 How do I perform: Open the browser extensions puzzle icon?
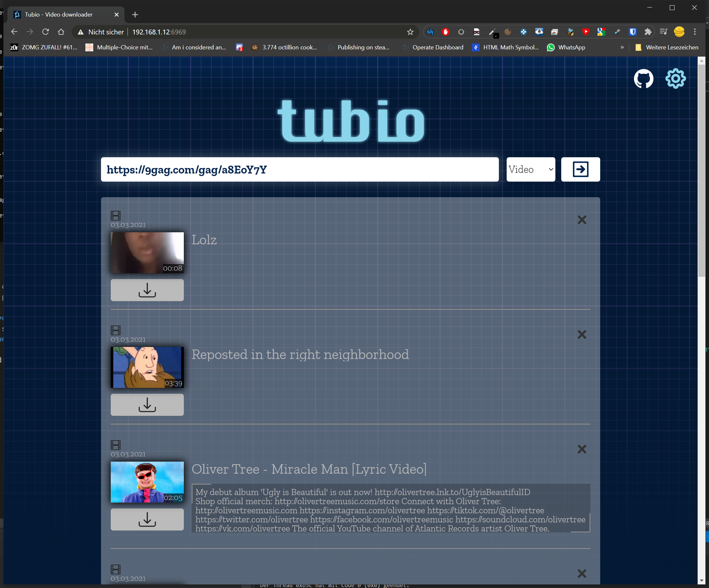pos(648,32)
